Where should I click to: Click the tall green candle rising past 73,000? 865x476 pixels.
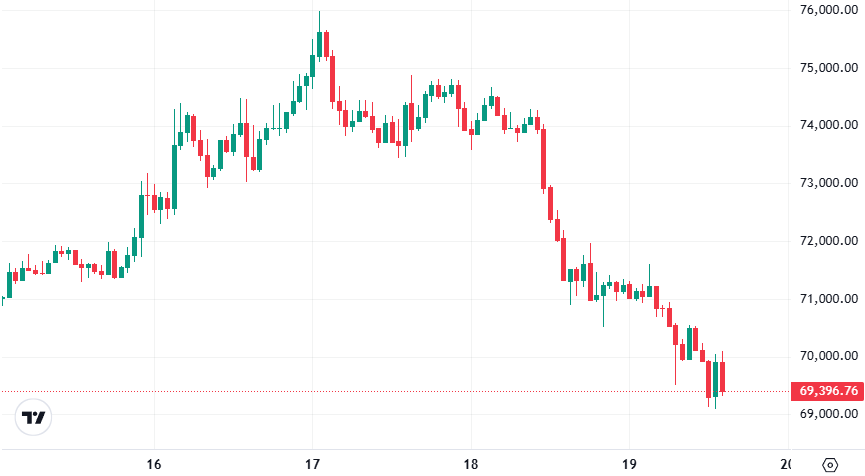pos(174,176)
